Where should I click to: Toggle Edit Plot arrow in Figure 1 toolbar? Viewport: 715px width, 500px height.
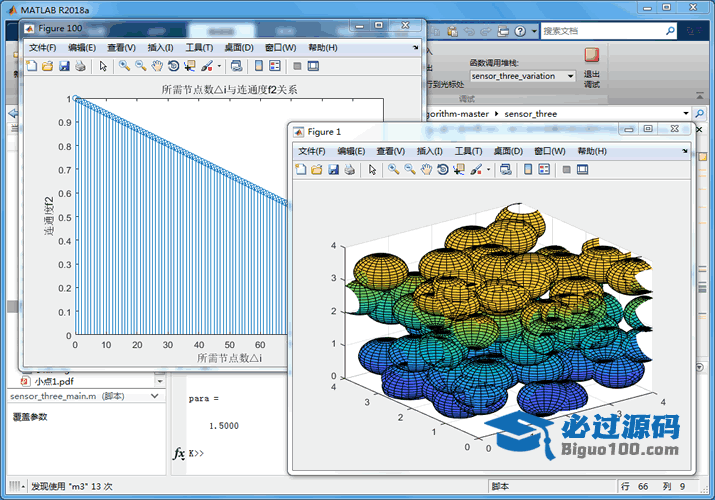click(x=372, y=170)
